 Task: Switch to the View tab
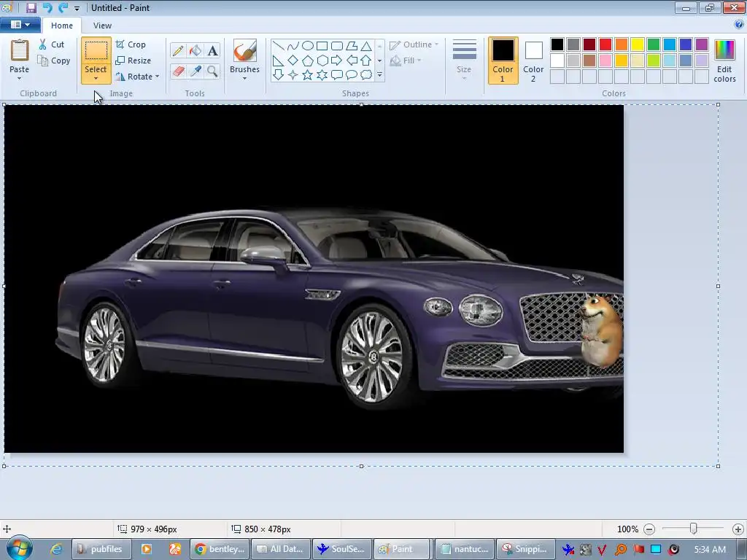(102, 26)
